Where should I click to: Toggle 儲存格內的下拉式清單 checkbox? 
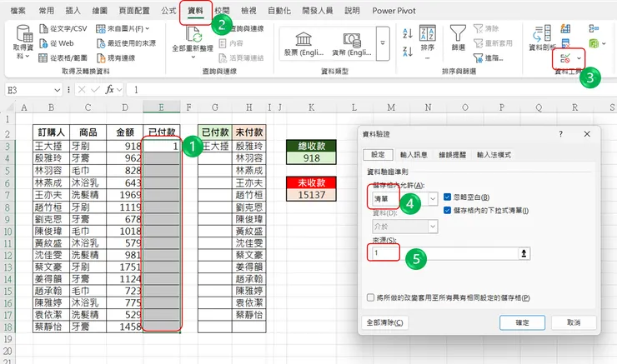point(447,210)
